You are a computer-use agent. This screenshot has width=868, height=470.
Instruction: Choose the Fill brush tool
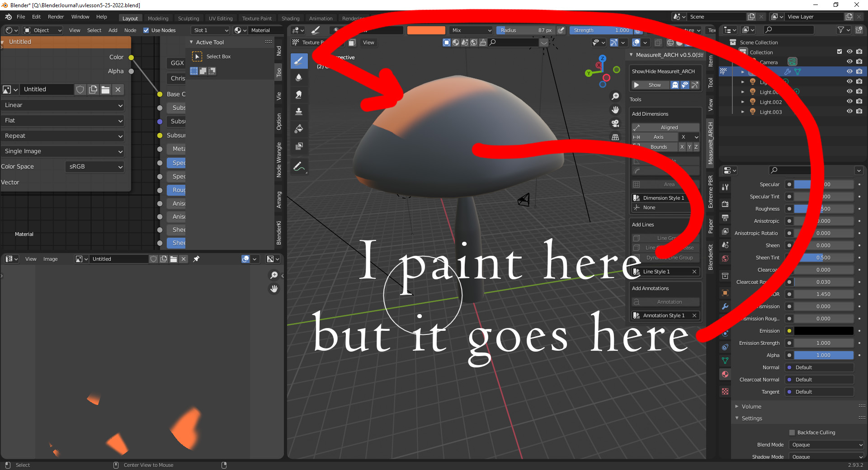pos(299,128)
